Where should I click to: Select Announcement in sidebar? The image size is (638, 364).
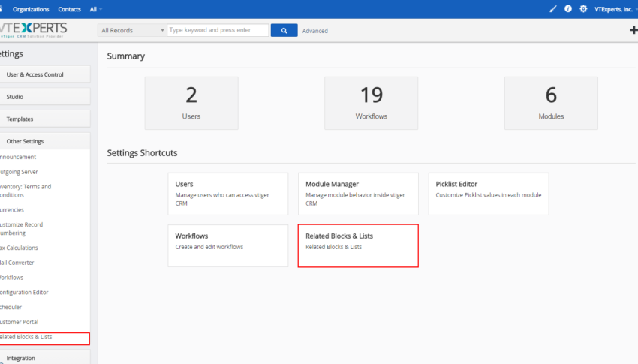click(18, 157)
